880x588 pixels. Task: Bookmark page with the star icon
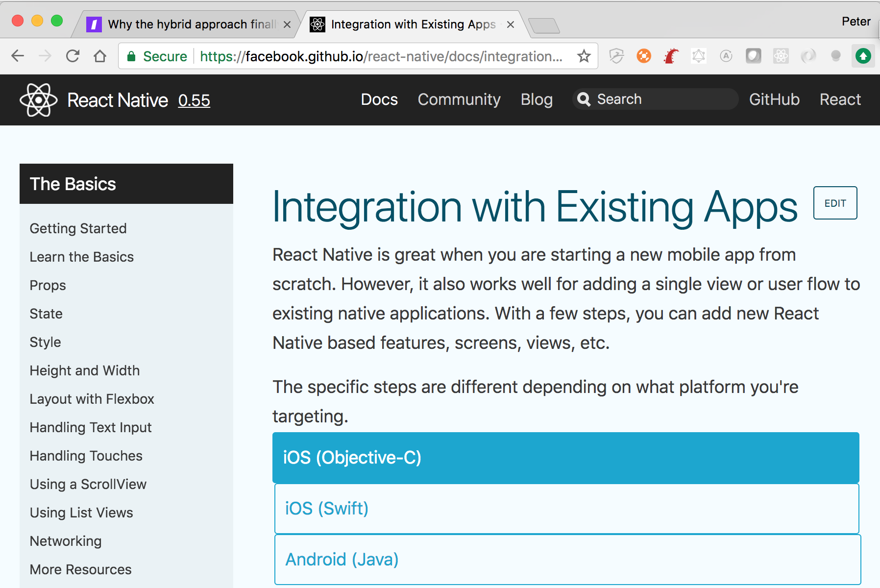(x=584, y=56)
